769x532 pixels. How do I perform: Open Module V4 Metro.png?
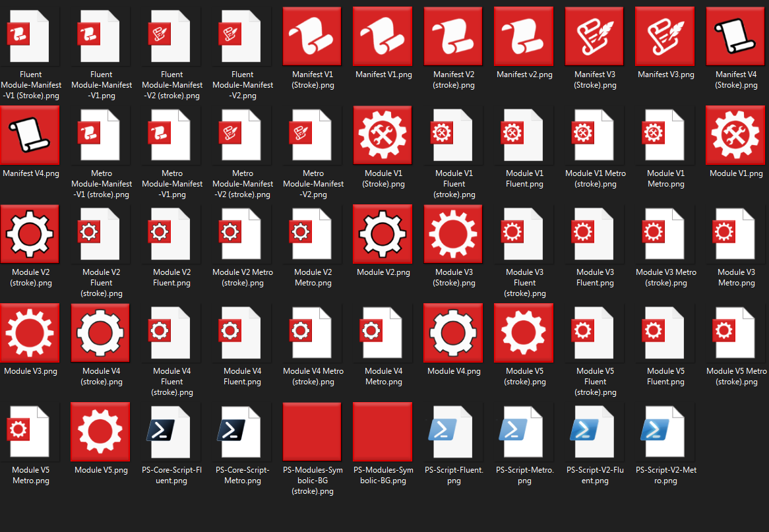pos(383,332)
